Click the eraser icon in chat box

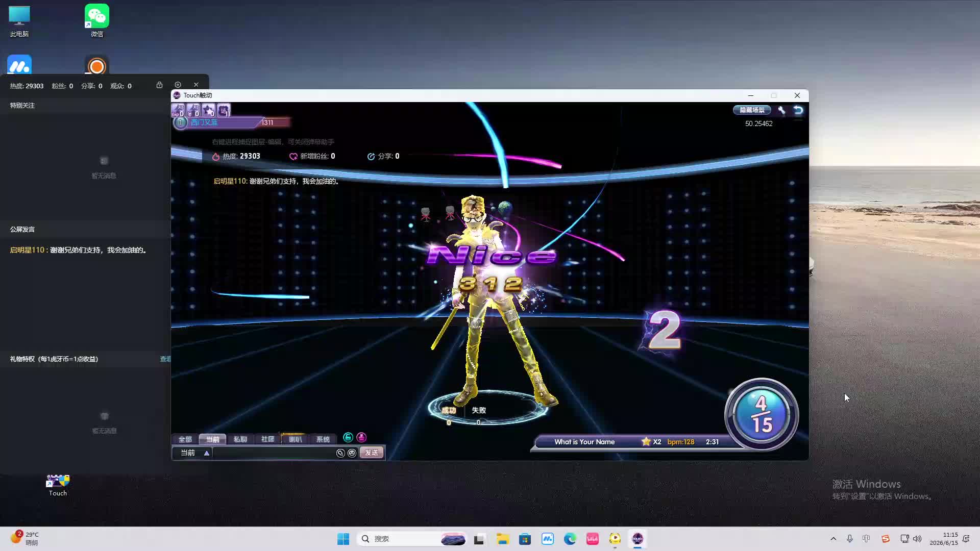coord(340,453)
